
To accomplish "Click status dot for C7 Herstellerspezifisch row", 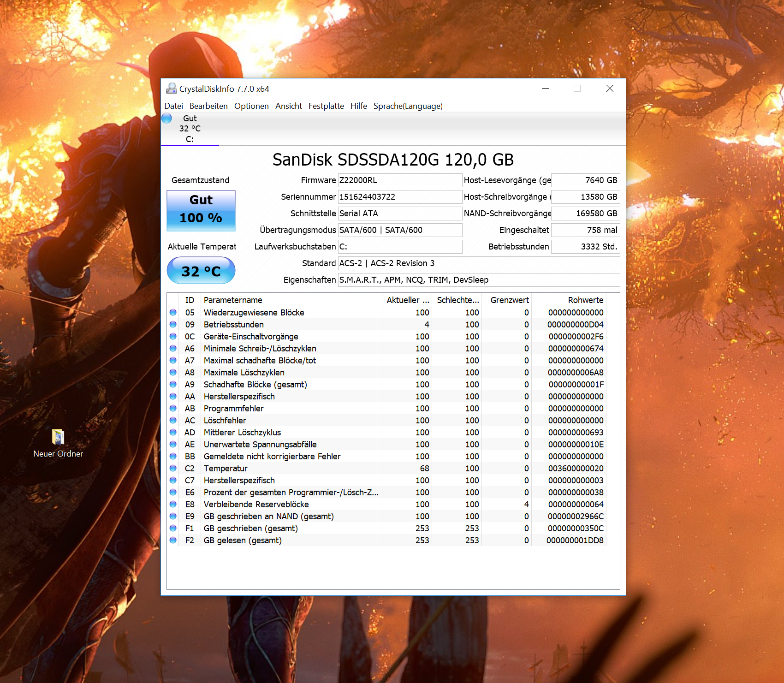I will [173, 480].
